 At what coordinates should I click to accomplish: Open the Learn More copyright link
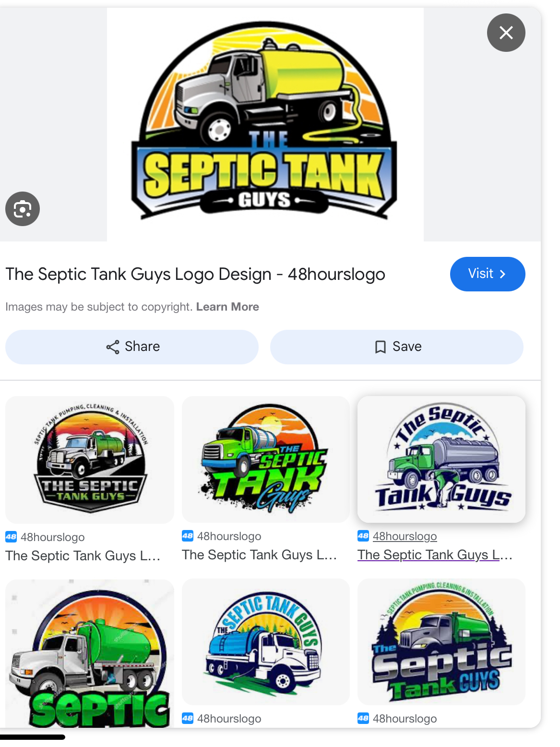[227, 307]
